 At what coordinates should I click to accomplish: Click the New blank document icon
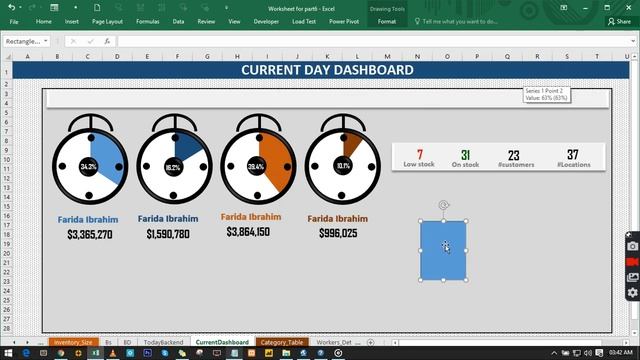click(97, 7)
